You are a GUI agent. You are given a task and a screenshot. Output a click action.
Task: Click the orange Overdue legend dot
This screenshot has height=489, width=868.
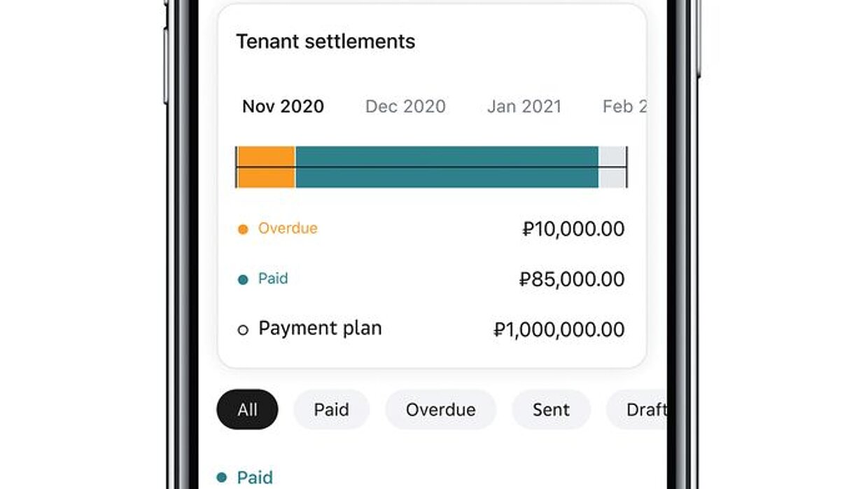point(243,229)
